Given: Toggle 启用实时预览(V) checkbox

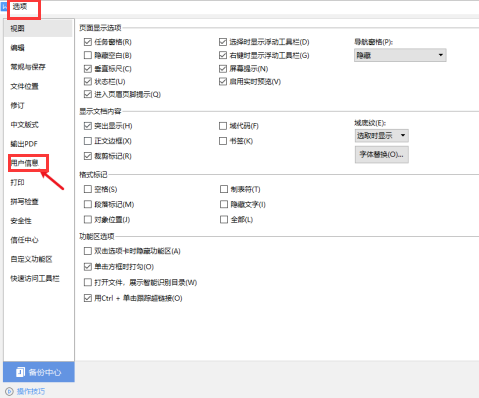Looking at the screenshot, I should (x=223, y=82).
